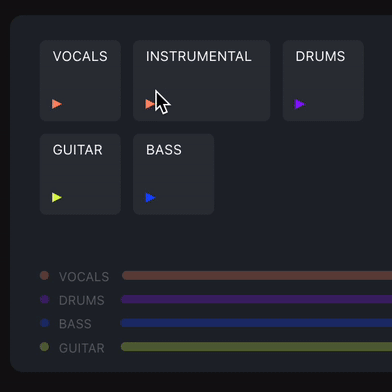
Task: Play the Instrumental stem preview
Action: click(x=150, y=104)
